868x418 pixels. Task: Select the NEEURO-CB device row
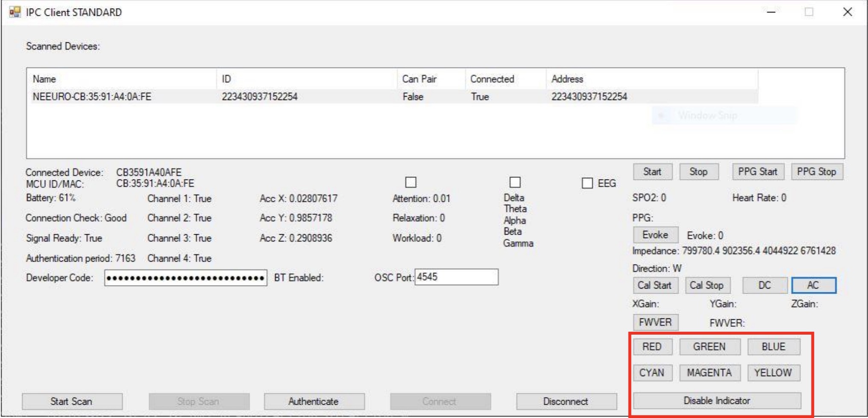click(x=214, y=97)
